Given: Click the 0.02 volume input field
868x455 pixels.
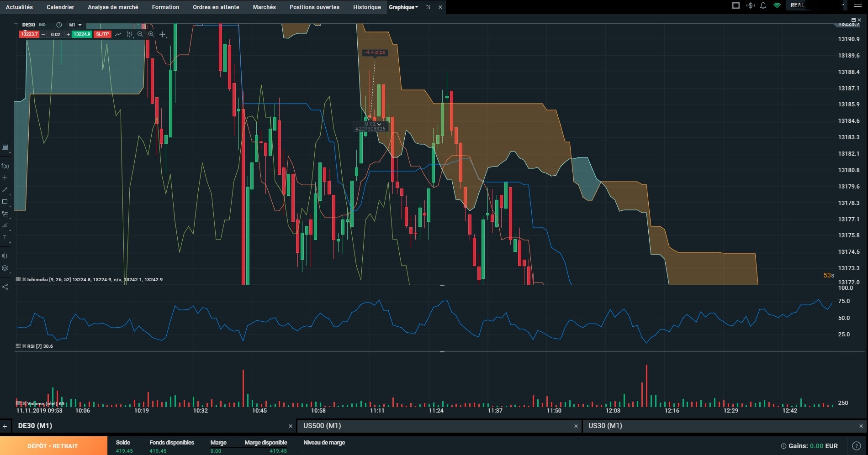Looking at the screenshot, I should point(56,34).
